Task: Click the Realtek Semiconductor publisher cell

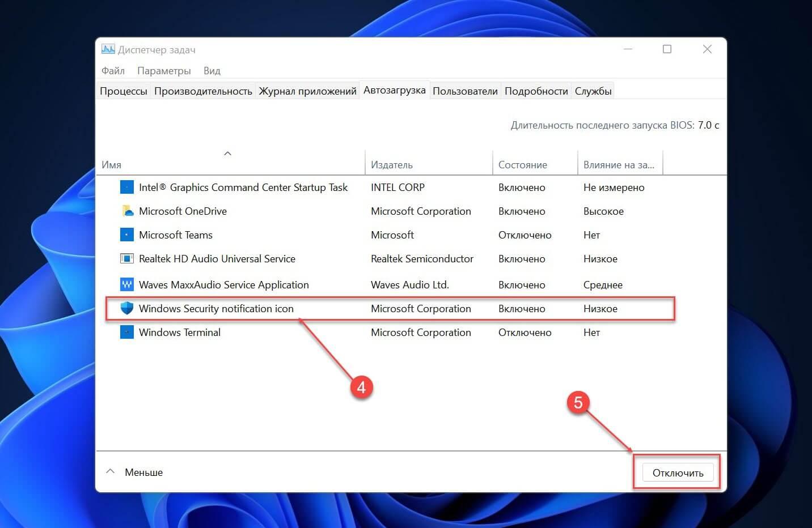Action: coord(422,258)
